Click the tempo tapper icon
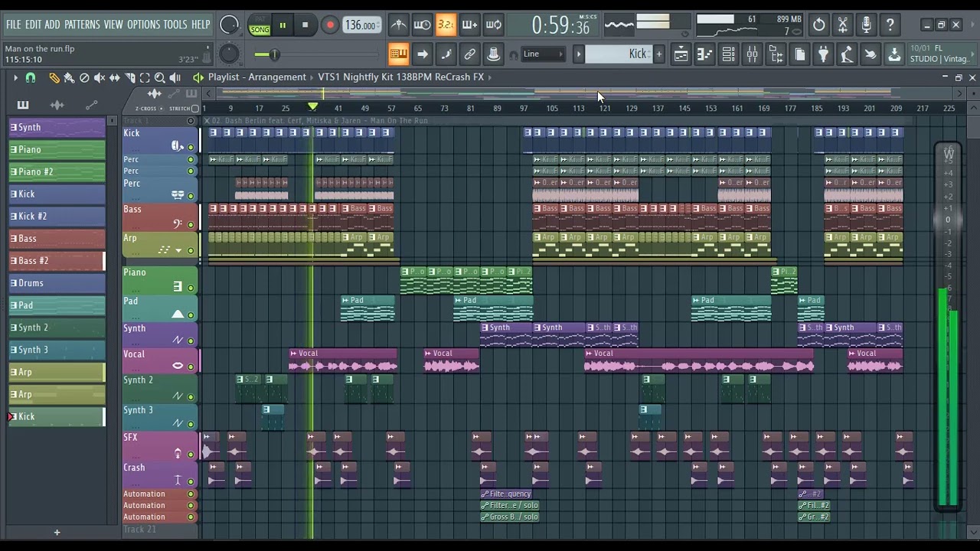980x551 pixels. coord(847,54)
